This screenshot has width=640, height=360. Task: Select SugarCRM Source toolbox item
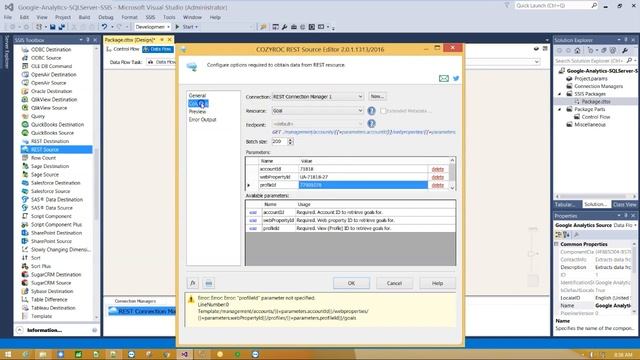click(51, 282)
